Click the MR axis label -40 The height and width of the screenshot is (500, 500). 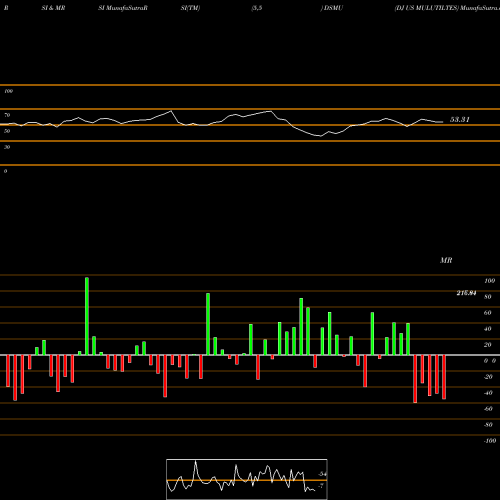coord(488,393)
